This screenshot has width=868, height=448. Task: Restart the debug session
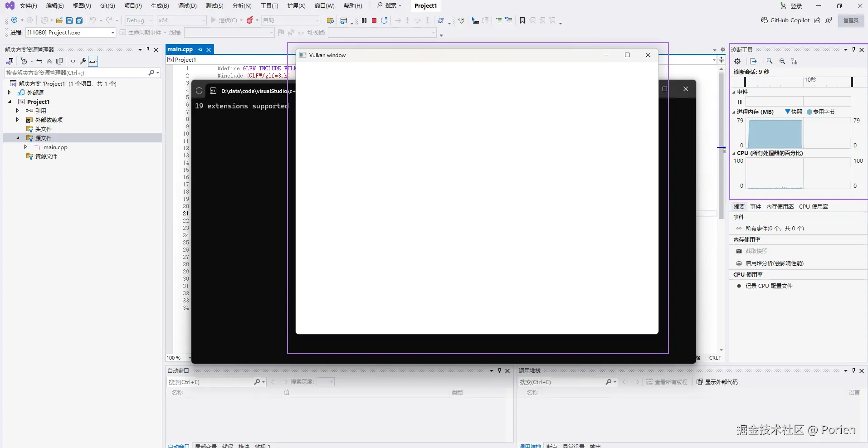(384, 20)
